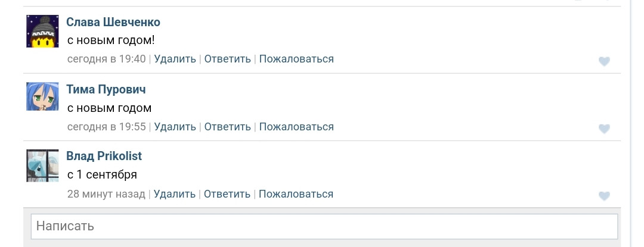Report Влад Prikolist's comment via Пожаловаться

296,194
